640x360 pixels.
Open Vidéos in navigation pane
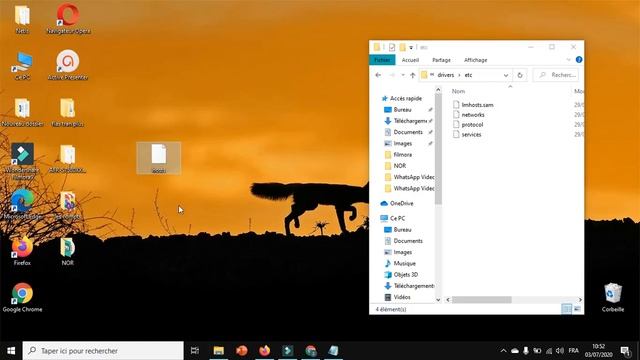click(x=398, y=297)
